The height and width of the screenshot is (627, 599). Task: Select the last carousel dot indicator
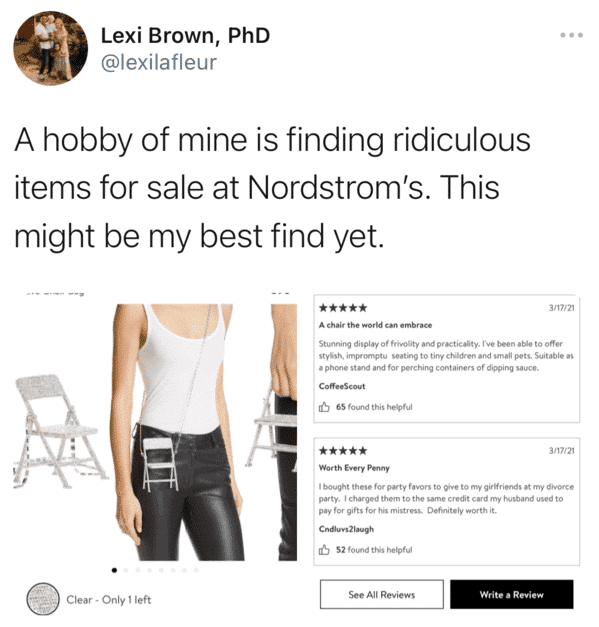(196, 570)
